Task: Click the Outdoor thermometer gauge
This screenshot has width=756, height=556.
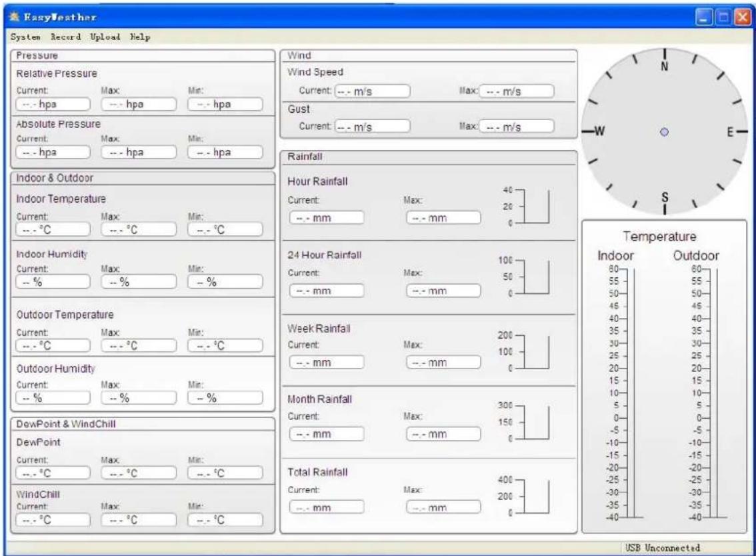Action: click(x=708, y=393)
